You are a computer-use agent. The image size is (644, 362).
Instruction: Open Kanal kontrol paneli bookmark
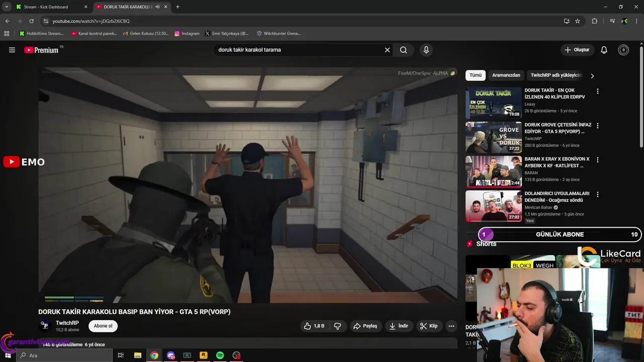(x=94, y=34)
